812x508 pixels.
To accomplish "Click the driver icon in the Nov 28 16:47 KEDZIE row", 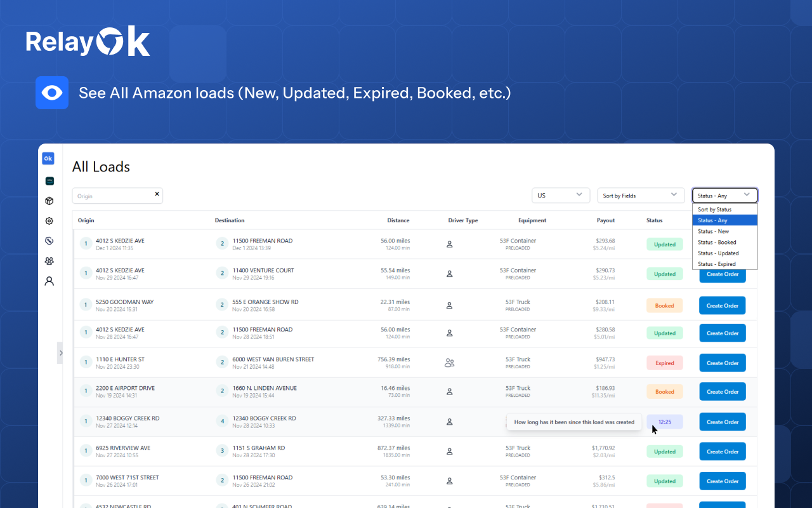I will click(450, 333).
